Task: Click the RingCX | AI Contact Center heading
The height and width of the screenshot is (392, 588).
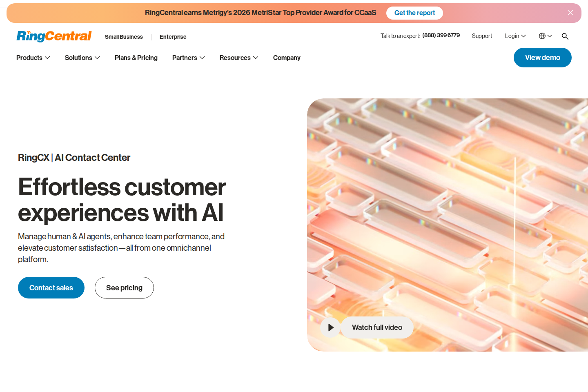Action: 74,158
